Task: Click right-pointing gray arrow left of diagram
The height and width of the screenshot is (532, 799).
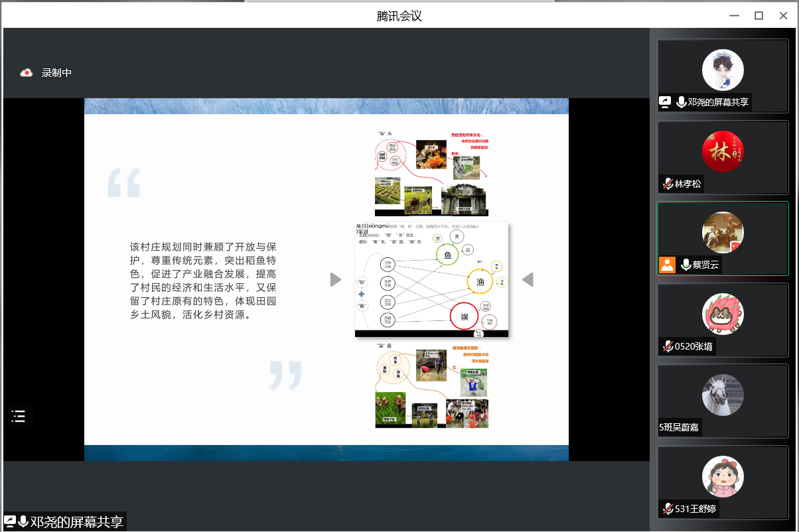Action: 336,280
